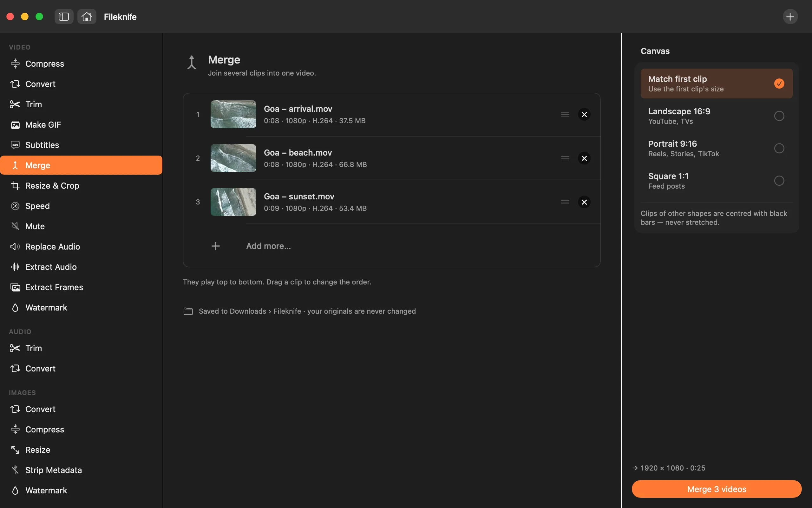Screen dimensions: 812x508
Task: Open the Mute tool
Action: [x=81, y=226]
